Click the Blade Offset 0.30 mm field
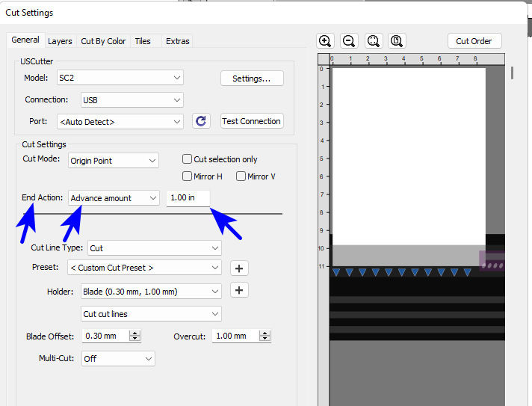This screenshot has height=406, width=532. point(105,336)
